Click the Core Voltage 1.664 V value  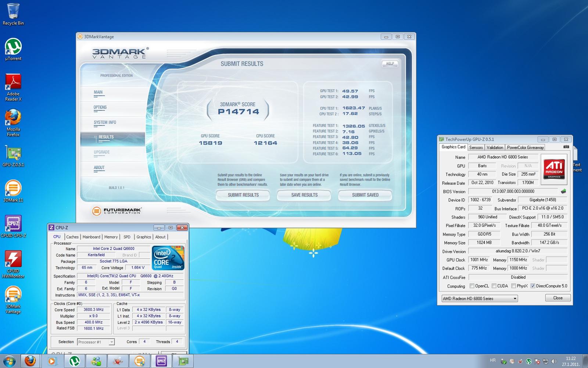pyautogui.click(x=138, y=268)
